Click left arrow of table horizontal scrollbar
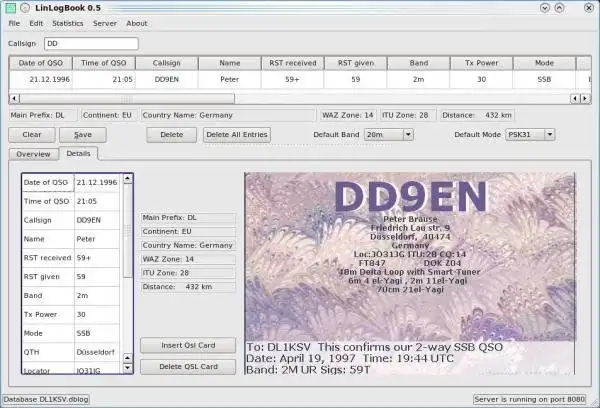Viewport: 600px width, 408px height. coord(14,99)
